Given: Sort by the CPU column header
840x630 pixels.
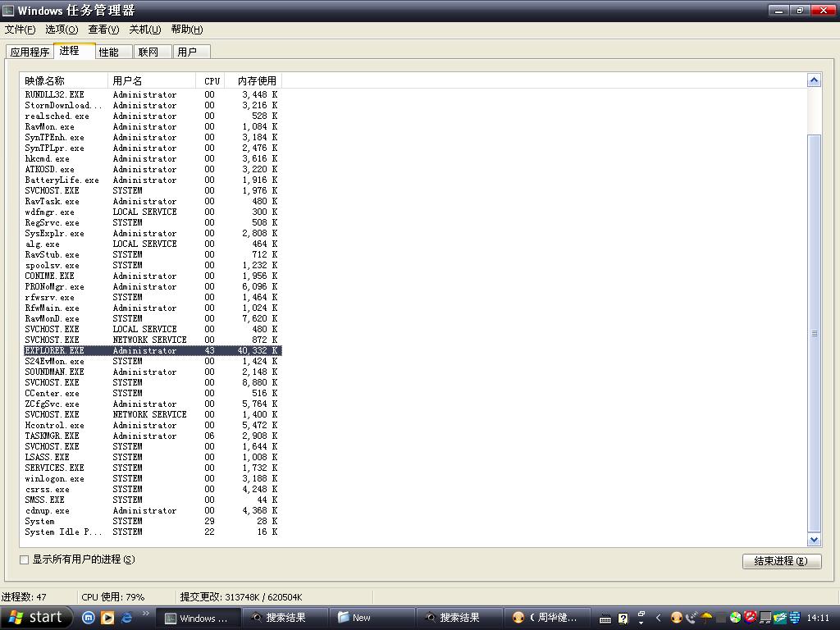Looking at the screenshot, I should 210,81.
